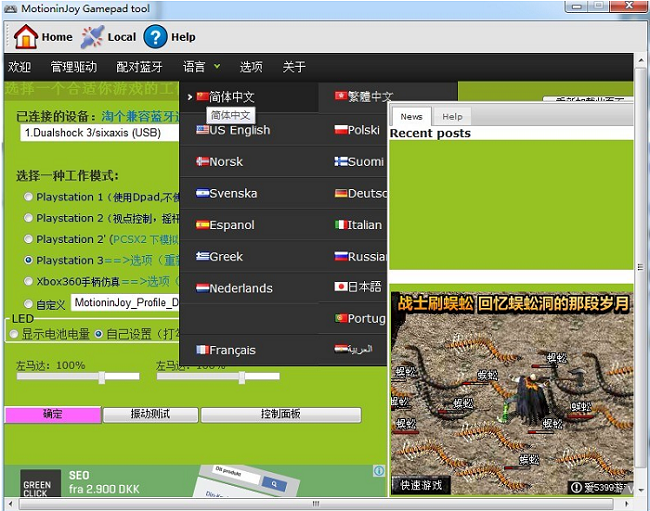
Task: Pick Polski language with Poland flag
Action: tap(357, 130)
